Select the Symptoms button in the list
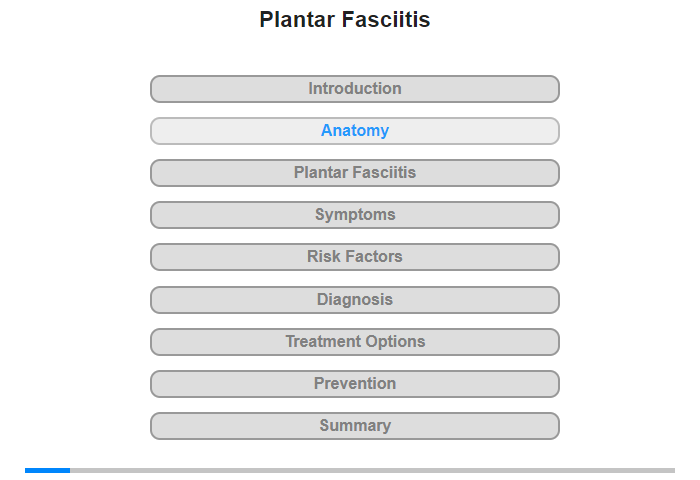This screenshot has height=480, width=700. tap(354, 215)
